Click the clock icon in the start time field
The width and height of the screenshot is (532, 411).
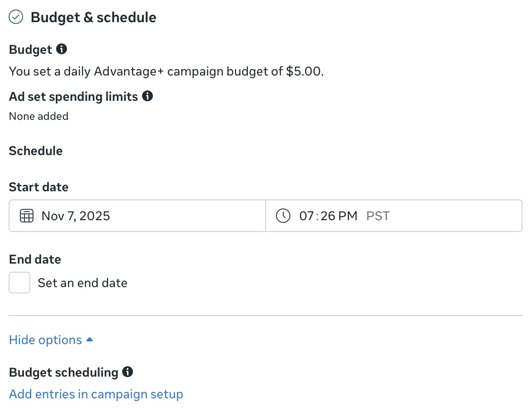coord(283,216)
